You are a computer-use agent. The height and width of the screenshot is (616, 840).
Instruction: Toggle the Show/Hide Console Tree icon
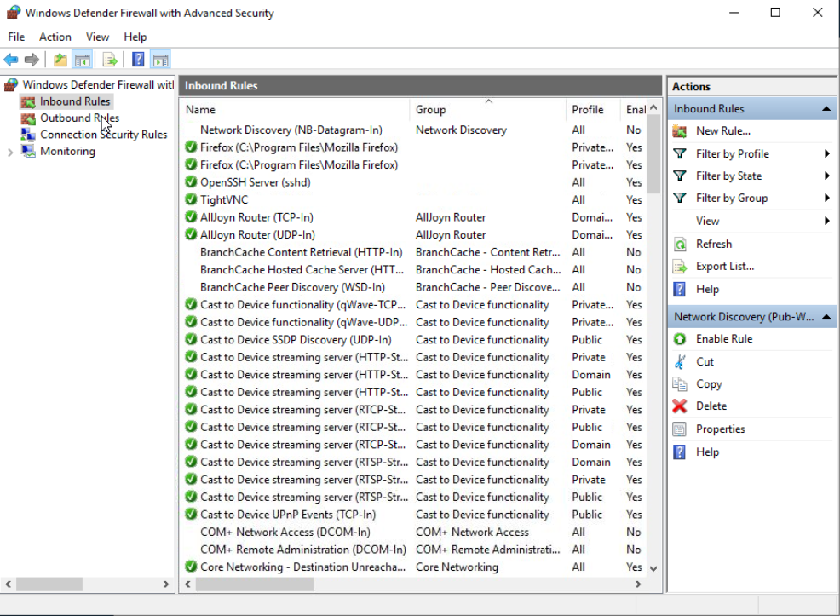click(x=82, y=60)
